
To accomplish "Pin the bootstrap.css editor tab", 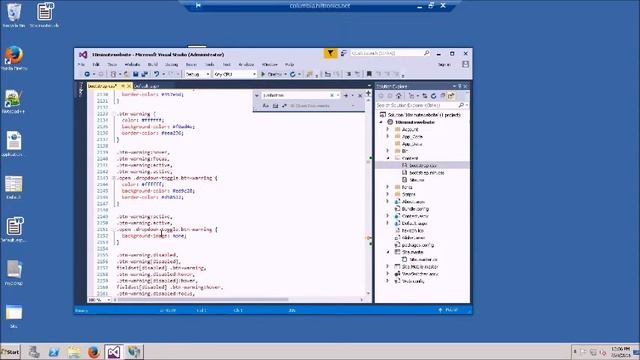I will (x=123, y=86).
